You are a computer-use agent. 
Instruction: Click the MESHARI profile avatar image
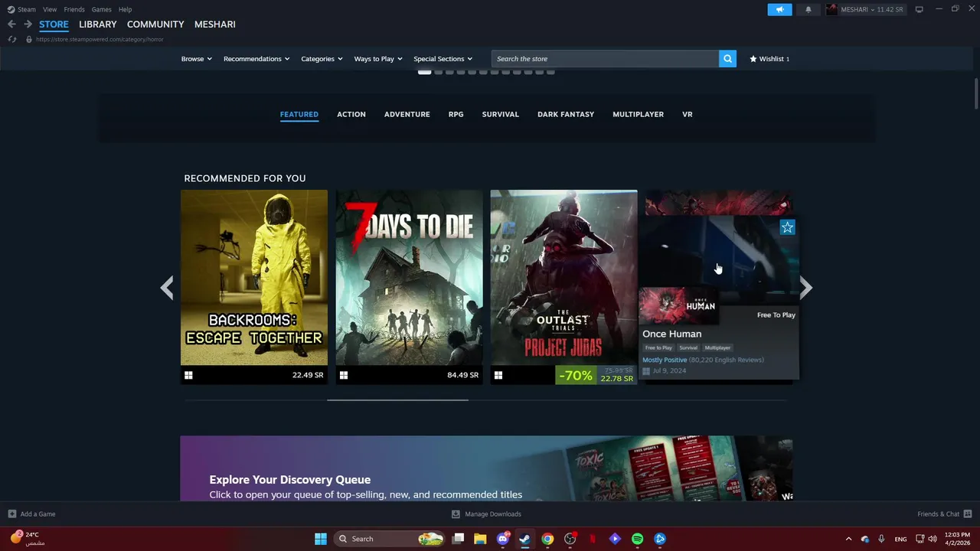(832, 9)
